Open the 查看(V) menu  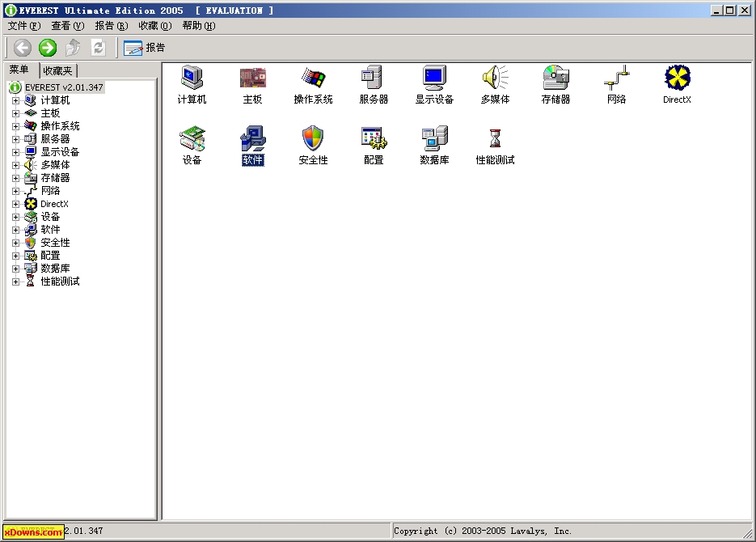point(67,26)
